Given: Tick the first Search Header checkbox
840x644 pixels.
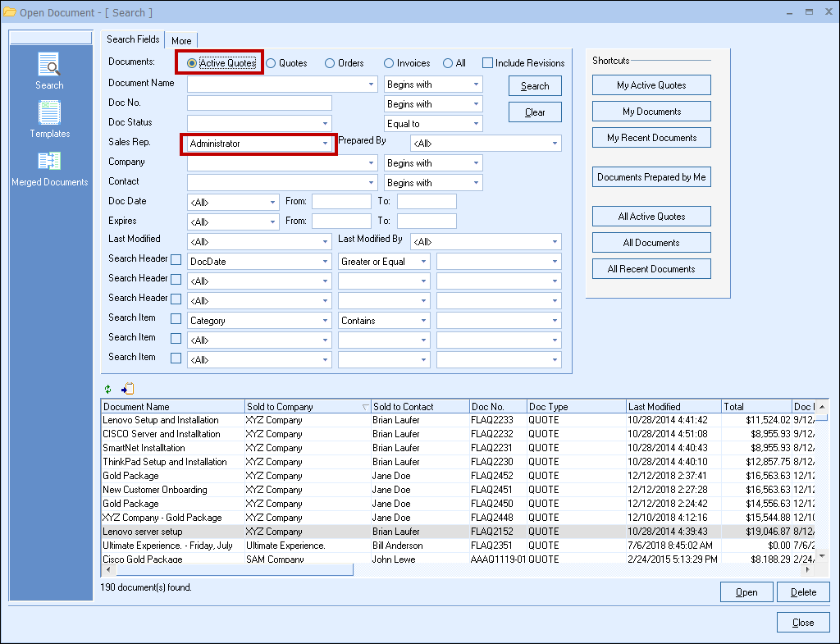Looking at the screenshot, I should [x=176, y=260].
